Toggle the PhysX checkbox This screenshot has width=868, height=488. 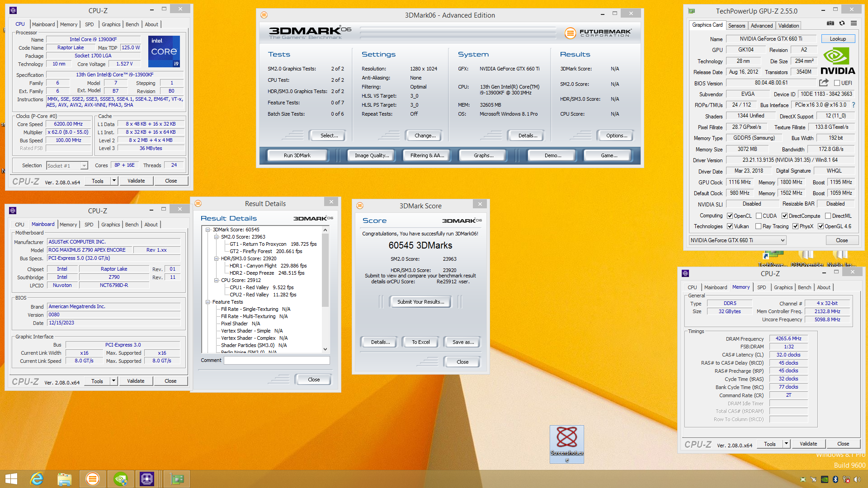click(795, 226)
